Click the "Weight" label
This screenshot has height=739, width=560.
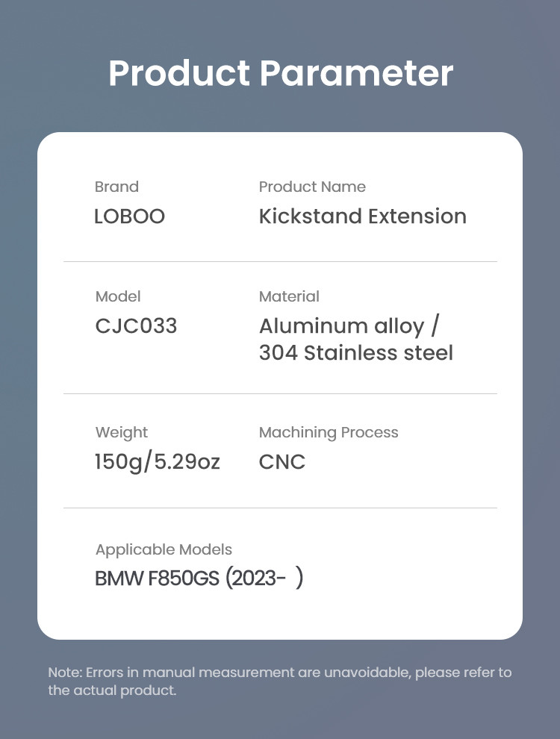click(x=122, y=432)
